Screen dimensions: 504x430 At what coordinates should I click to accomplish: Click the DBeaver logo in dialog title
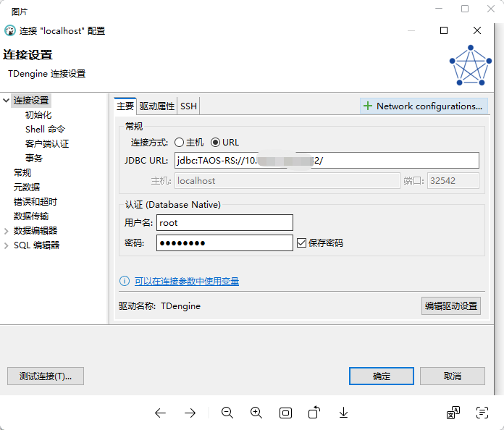pyautogui.click(x=10, y=31)
